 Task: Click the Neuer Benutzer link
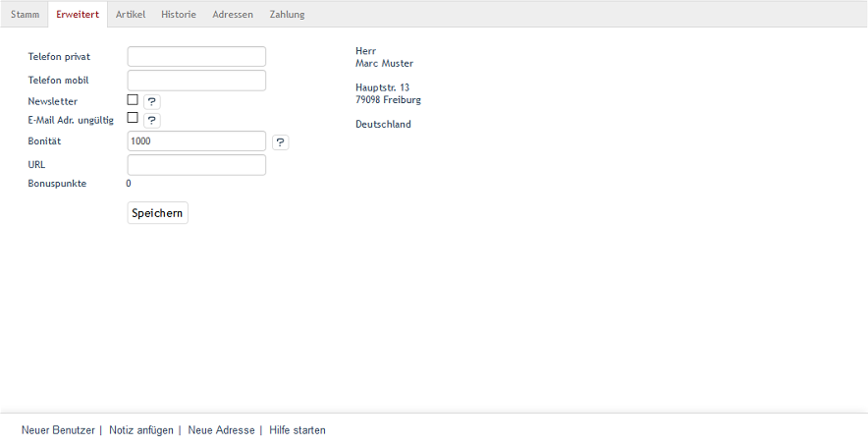click(x=58, y=430)
